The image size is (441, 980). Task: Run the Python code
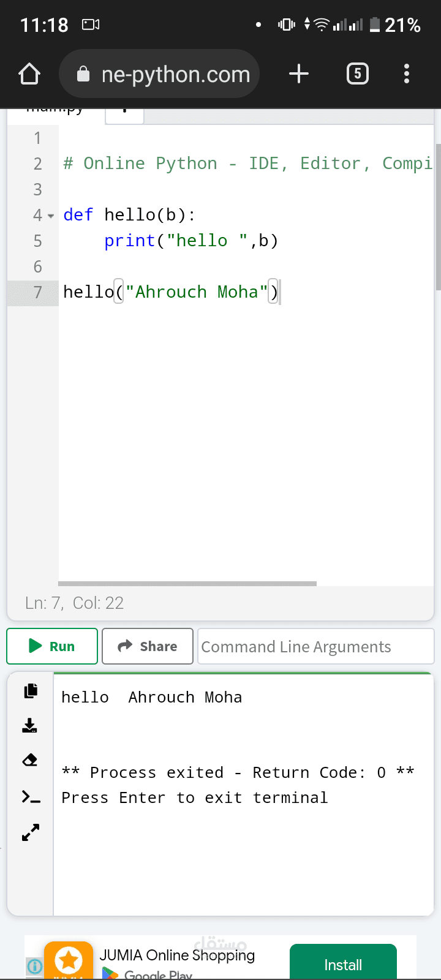(x=52, y=646)
